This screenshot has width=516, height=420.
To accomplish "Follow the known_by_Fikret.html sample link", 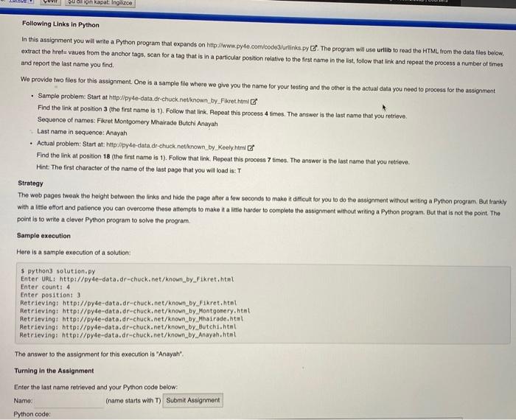I will point(178,99).
